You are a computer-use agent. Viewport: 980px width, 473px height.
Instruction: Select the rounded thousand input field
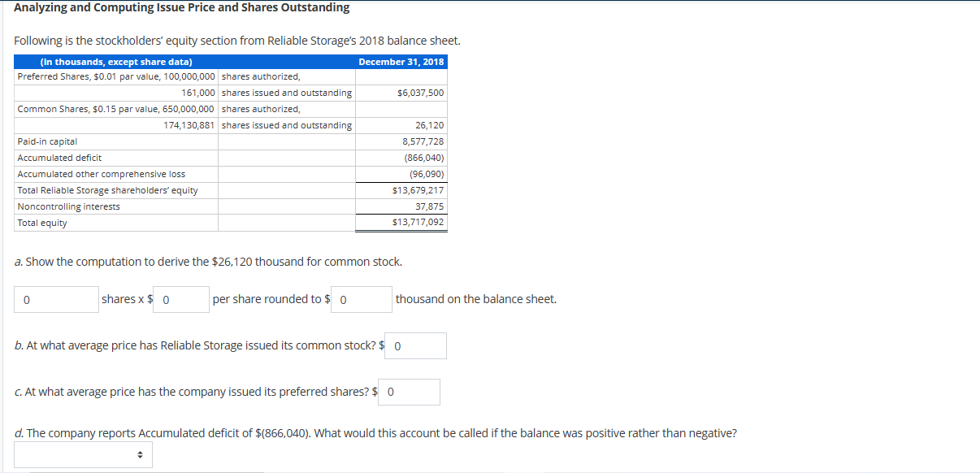361,298
